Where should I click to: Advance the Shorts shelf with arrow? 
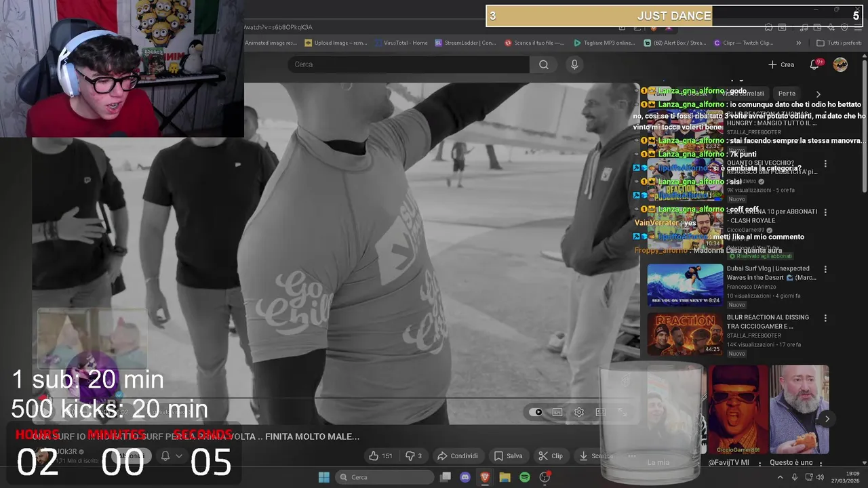coord(827,419)
